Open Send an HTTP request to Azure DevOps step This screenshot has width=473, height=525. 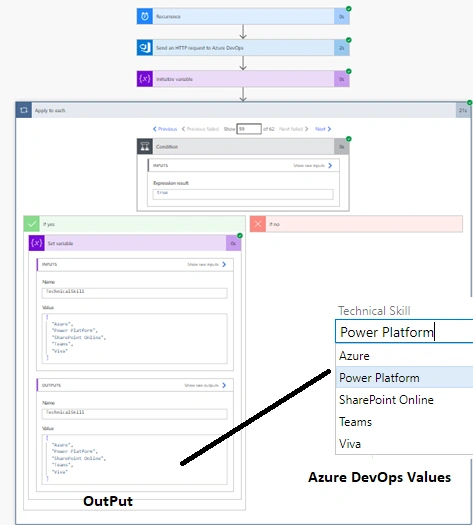click(243, 48)
